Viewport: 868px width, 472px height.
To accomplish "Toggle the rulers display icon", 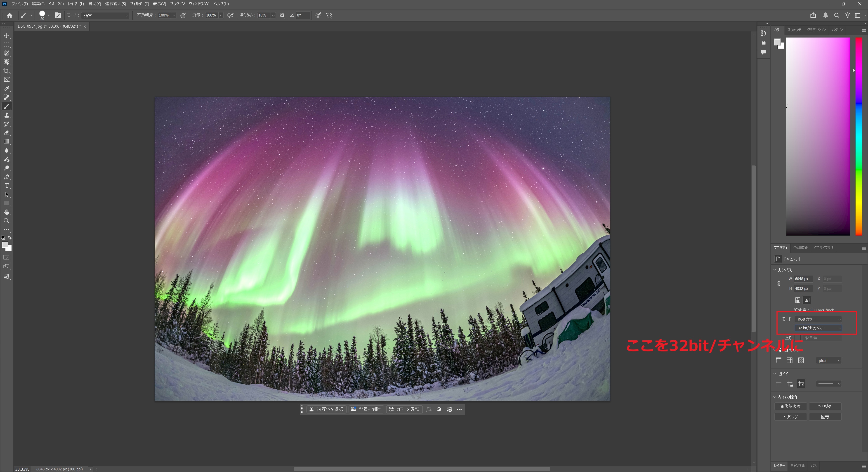I will coord(778,361).
